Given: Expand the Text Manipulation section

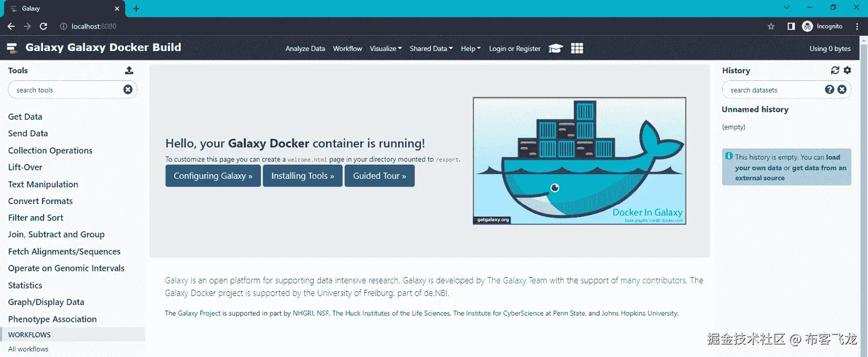Looking at the screenshot, I should point(43,184).
